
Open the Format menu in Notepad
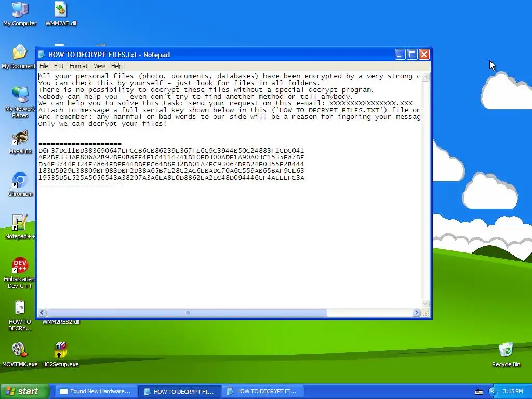pos(78,66)
